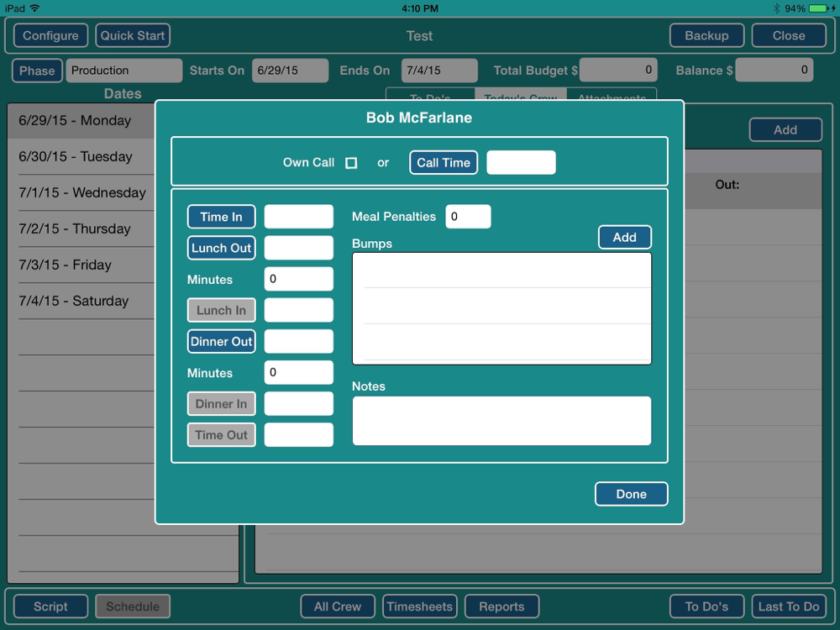This screenshot has width=840, height=630.
Task: Click into the Notes text area
Action: (x=501, y=421)
